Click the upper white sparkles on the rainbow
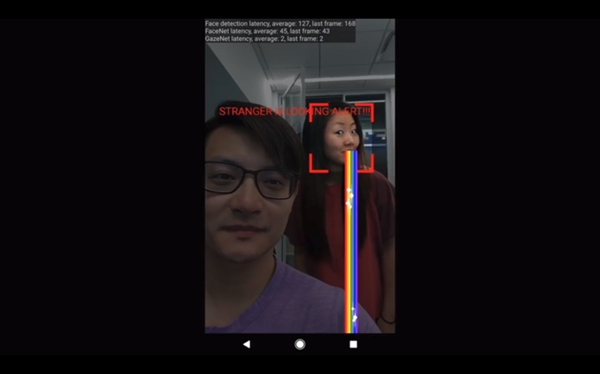This screenshot has width=600, height=374. point(349,198)
